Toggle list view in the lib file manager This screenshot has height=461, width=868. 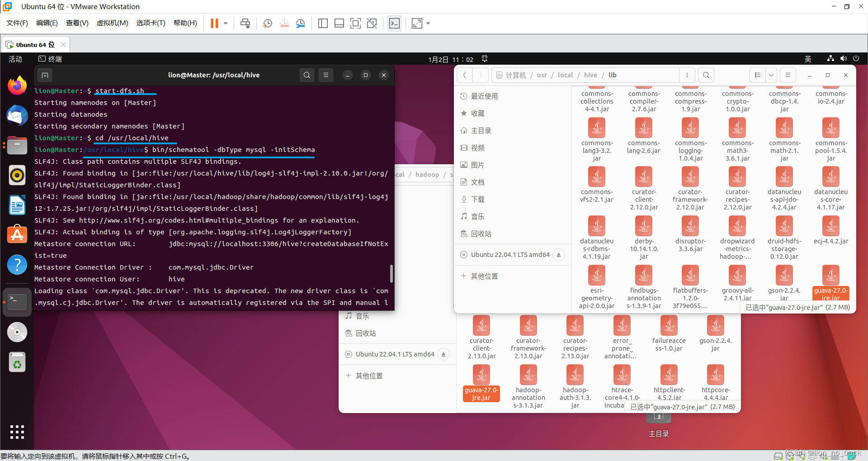coord(758,75)
